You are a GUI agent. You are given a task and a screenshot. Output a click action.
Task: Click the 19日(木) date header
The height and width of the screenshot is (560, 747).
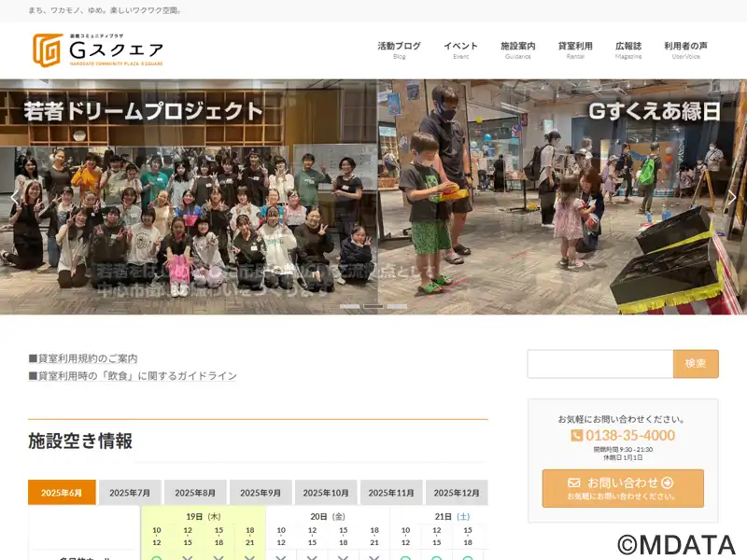point(204,516)
